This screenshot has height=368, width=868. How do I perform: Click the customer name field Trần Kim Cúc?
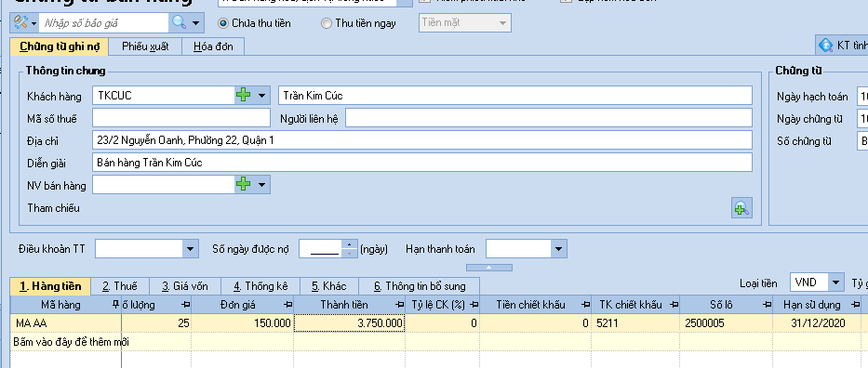pyautogui.click(x=514, y=95)
